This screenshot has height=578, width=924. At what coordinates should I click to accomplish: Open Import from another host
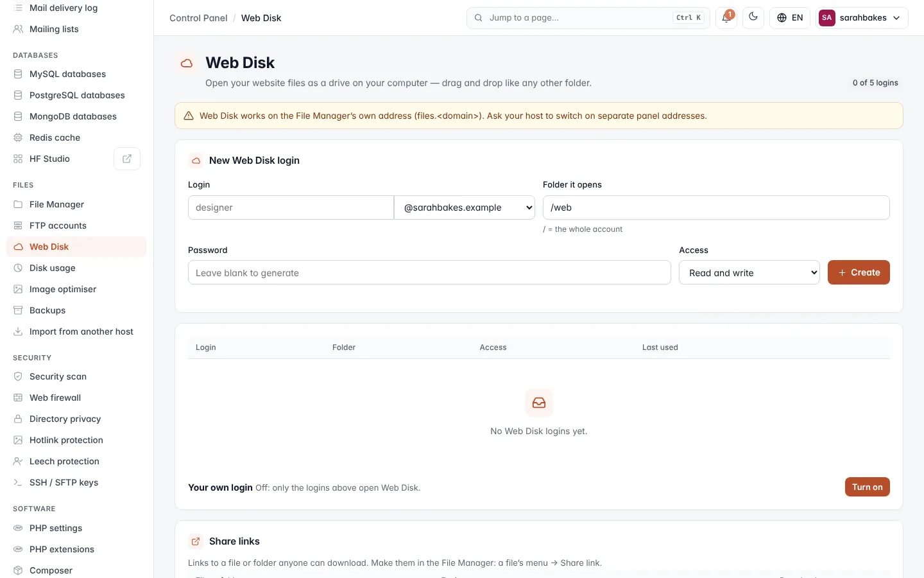76,331
